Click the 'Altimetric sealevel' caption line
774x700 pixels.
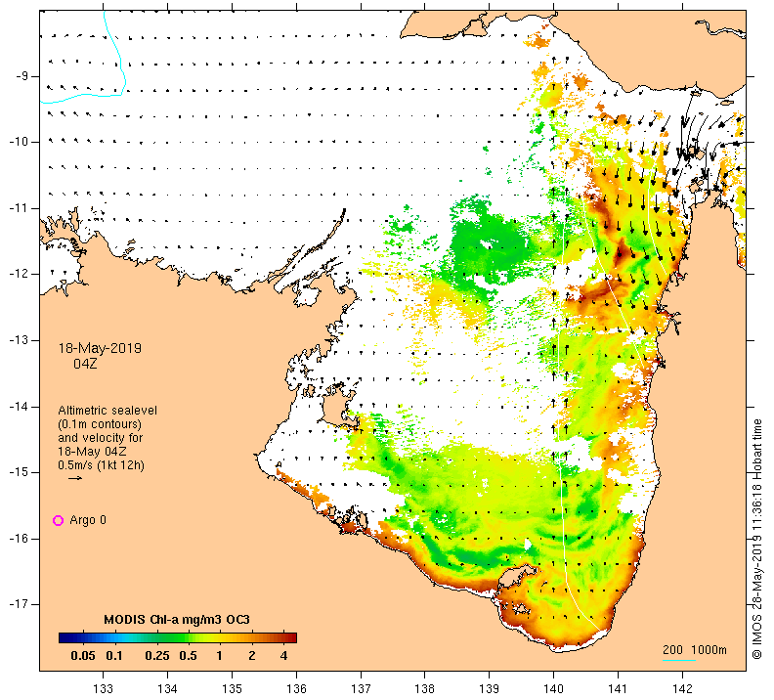(x=107, y=411)
